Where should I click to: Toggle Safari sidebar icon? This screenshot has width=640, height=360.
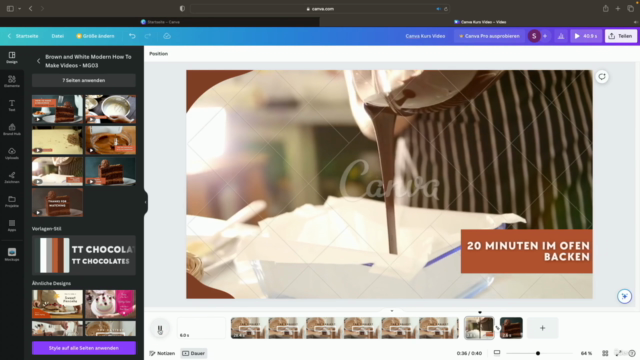(x=10, y=9)
